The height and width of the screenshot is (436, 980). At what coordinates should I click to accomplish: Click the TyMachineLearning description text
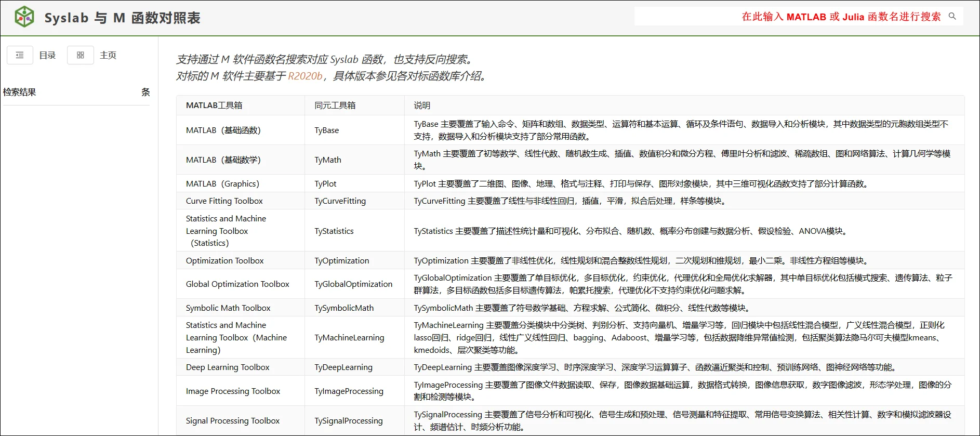pos(679,337)
